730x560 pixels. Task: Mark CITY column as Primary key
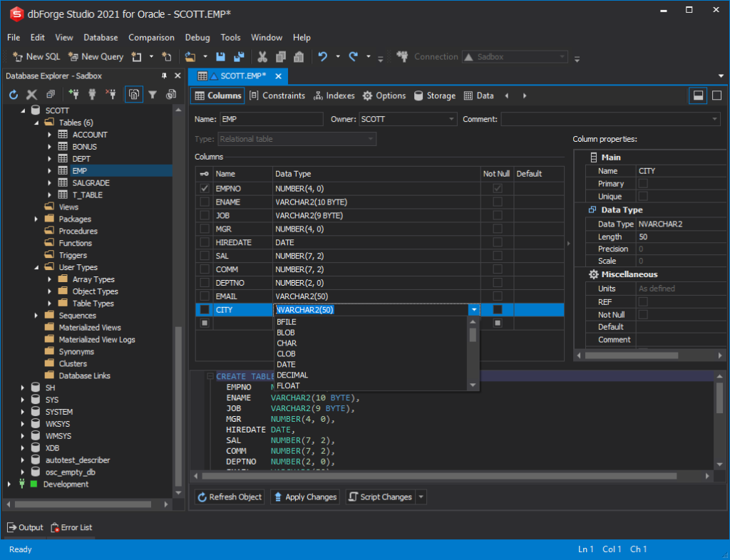pyautogui.click(x=644, y=183)
